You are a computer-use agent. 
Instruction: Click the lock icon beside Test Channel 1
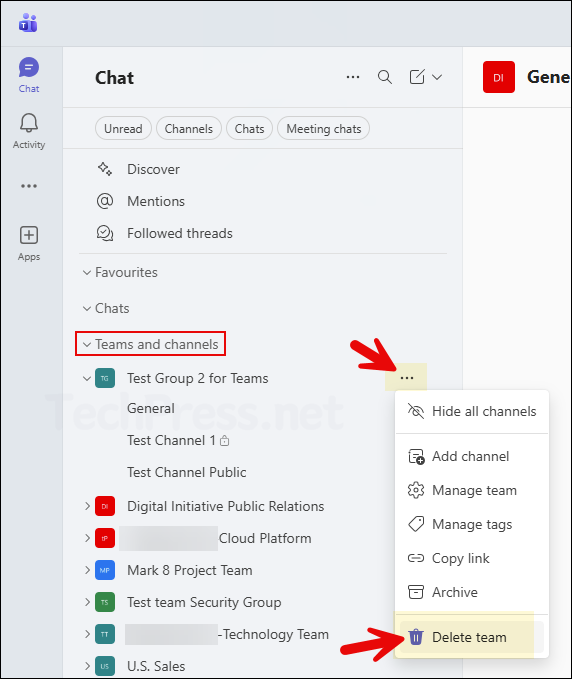point(224,441)
